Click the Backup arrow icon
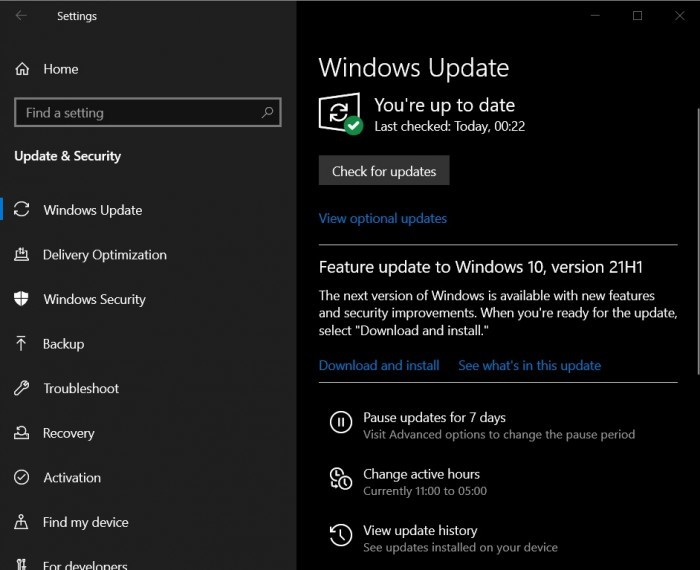Viewport: 700px width, 570px height. (22, 344)
